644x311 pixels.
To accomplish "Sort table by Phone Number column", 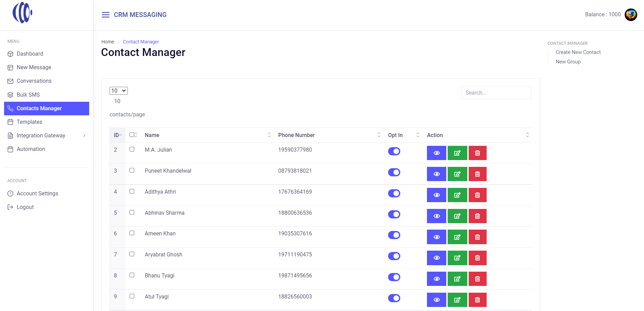I will pos(329,135).
